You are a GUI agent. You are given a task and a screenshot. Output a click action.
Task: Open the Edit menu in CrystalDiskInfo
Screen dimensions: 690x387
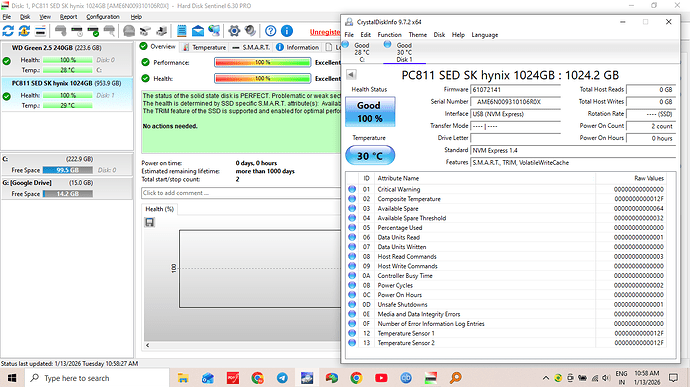365,34
